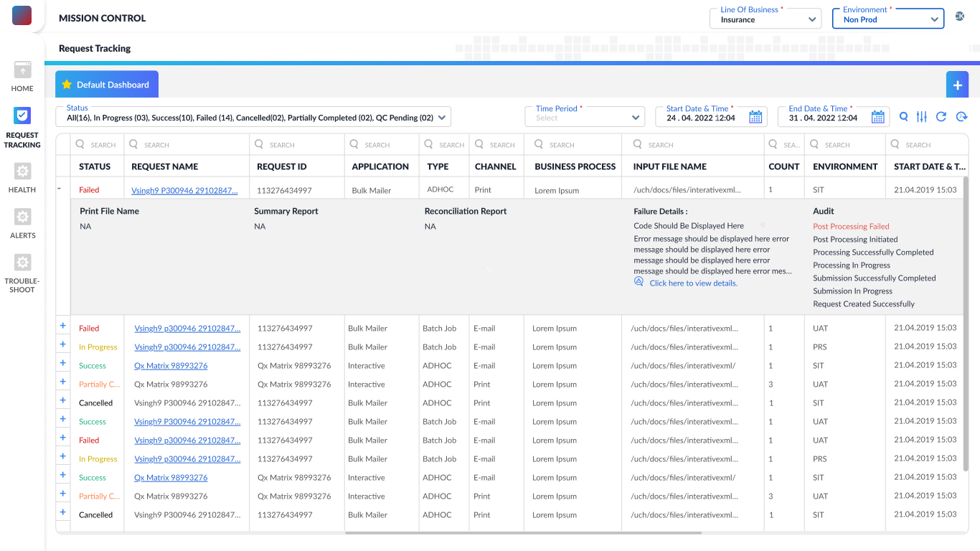Viewport: 980px width, 551px height.
Task: Open the Start Date calendar picker
Action: pos(755,118)
